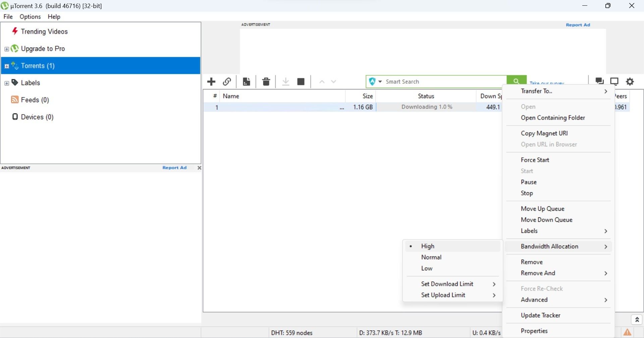Open the settings gear icon in toolbar
The height and width of the screenshot is (338, 644).
[630, 81]
